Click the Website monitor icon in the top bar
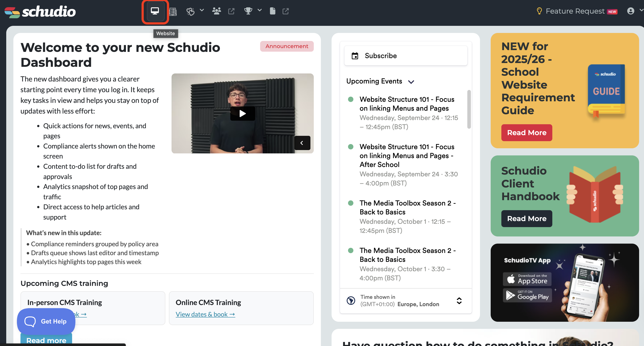 coord(155,11)
